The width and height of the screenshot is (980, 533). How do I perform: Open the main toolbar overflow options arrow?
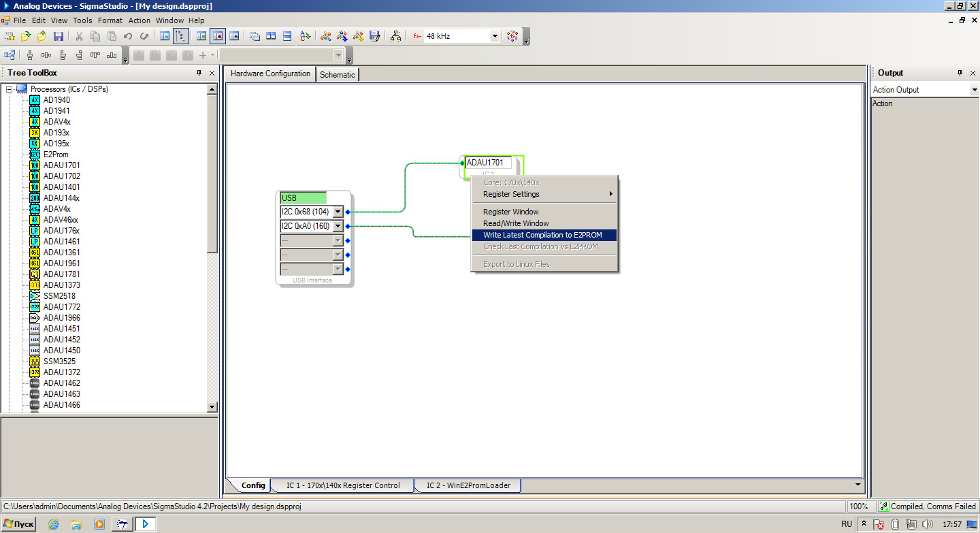(526, 42)
